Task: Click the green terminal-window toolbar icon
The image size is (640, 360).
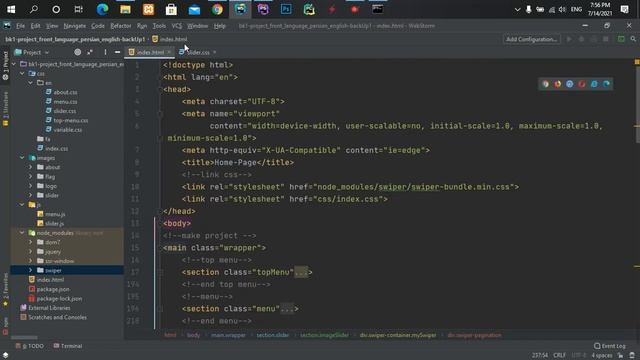Action: tap(621, 39)
